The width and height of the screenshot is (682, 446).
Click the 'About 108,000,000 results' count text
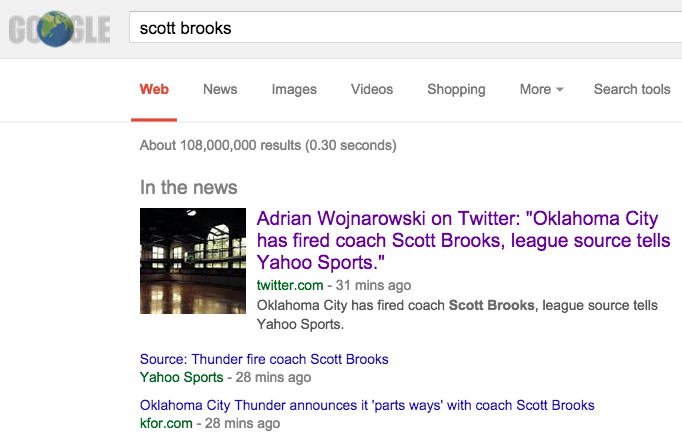268,145
